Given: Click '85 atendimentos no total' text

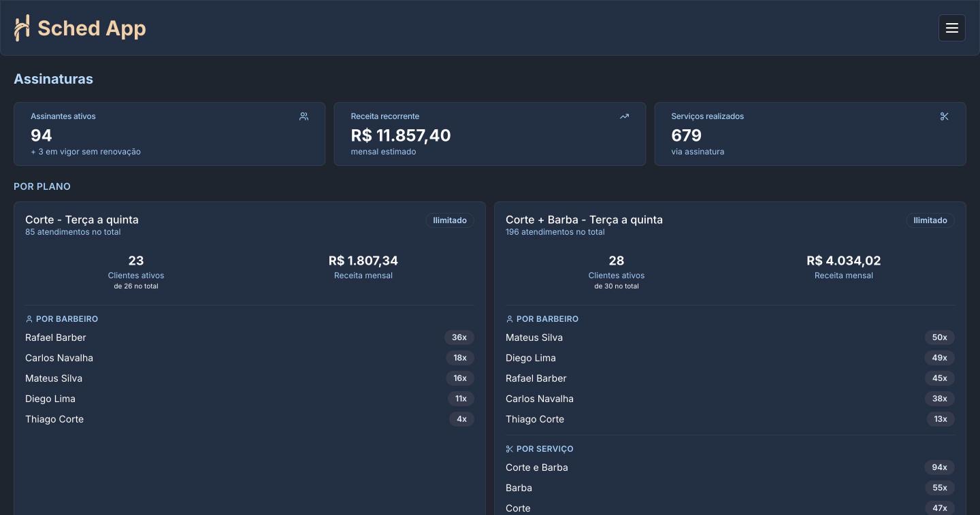Looking at the screenshot, I should pos(73,232).
